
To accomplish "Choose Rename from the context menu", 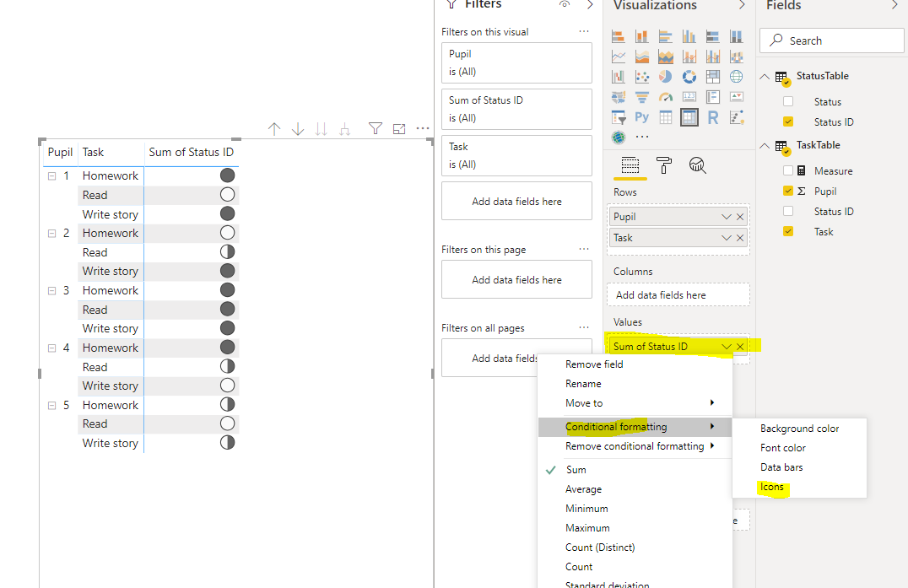I will tap(583, 384).
